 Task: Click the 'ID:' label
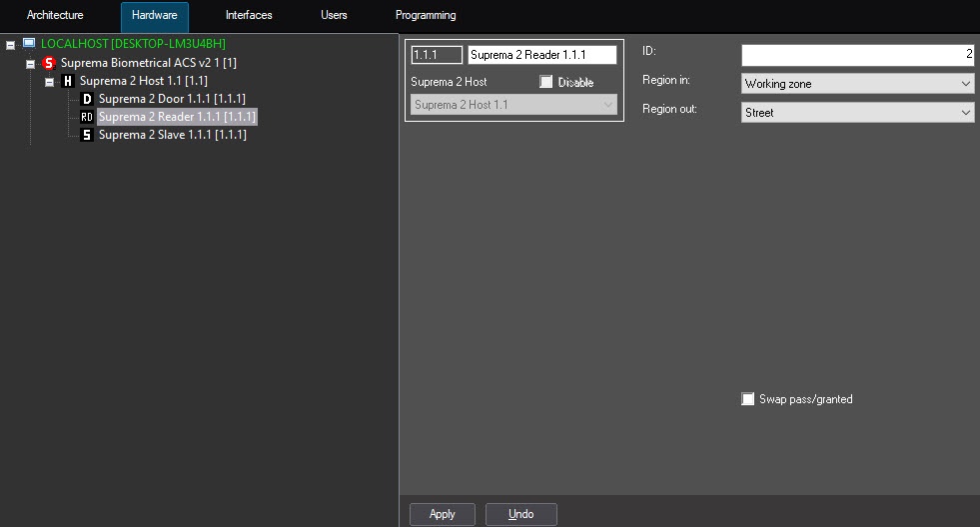649,51
